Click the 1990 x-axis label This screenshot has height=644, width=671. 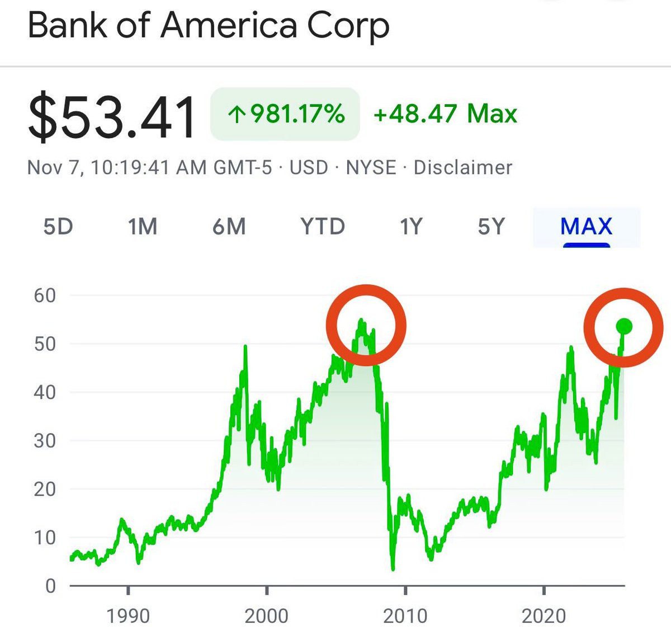coord(128,616)
